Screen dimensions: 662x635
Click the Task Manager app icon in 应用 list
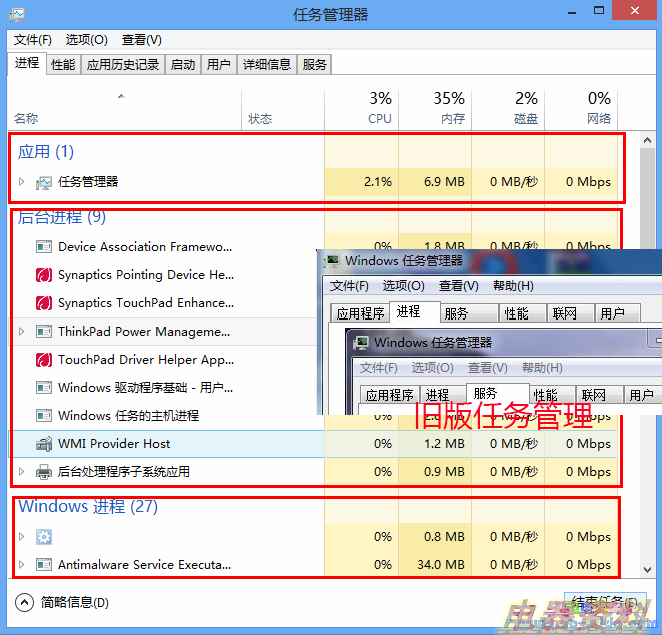[43, 182]
